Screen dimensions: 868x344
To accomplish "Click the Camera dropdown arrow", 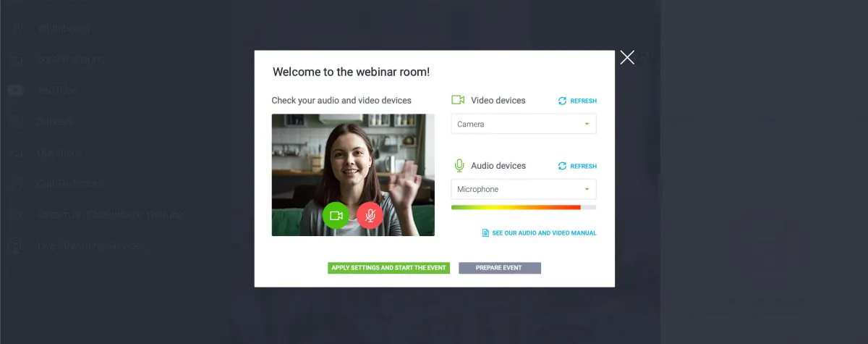I will pos(587,124).
